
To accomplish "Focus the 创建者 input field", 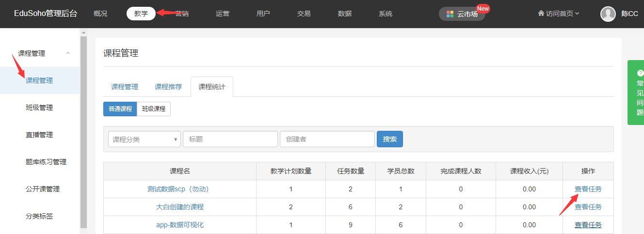I will (x=327, y=139).
